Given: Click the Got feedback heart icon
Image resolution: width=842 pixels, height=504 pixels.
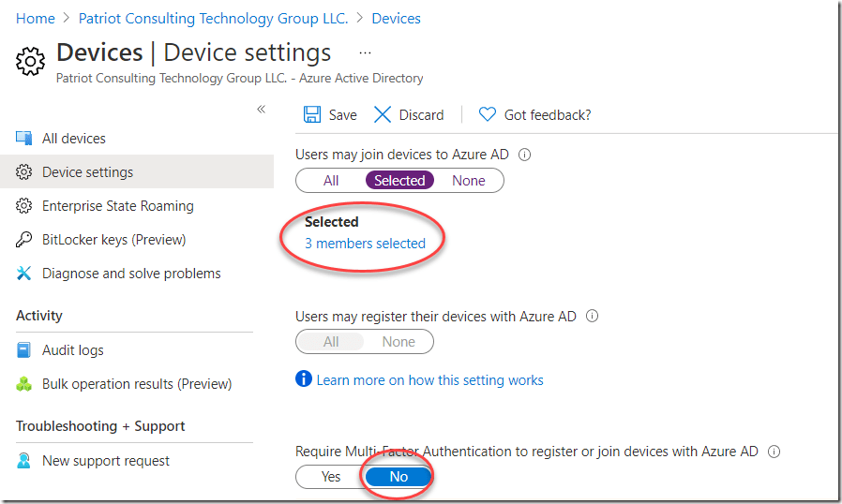Looking at the screenshot, I should click(x=487, y=114).
